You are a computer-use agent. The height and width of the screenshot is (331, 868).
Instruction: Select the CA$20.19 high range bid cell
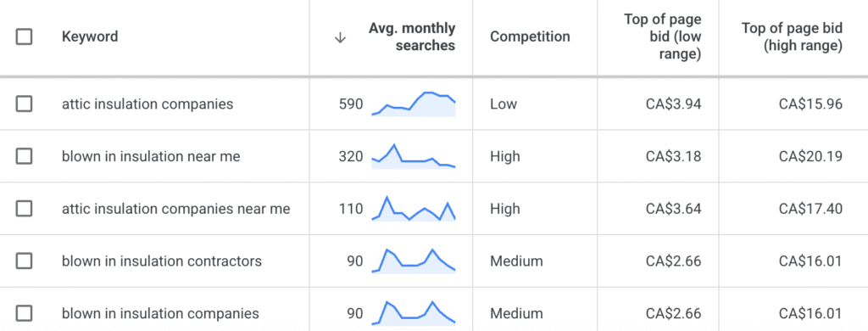coord(810,156)
